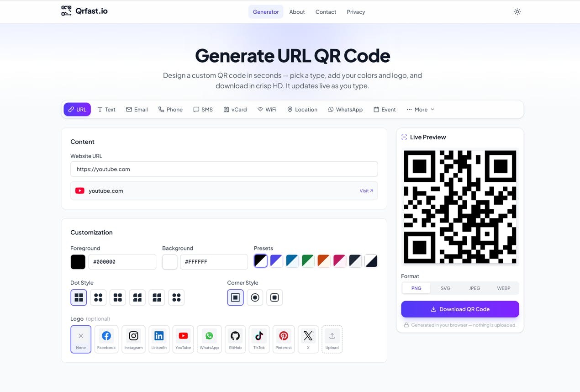The image size is (580, 392).
Task: Toggle the light/dark theme sun icon
Action: coord(517,12)
